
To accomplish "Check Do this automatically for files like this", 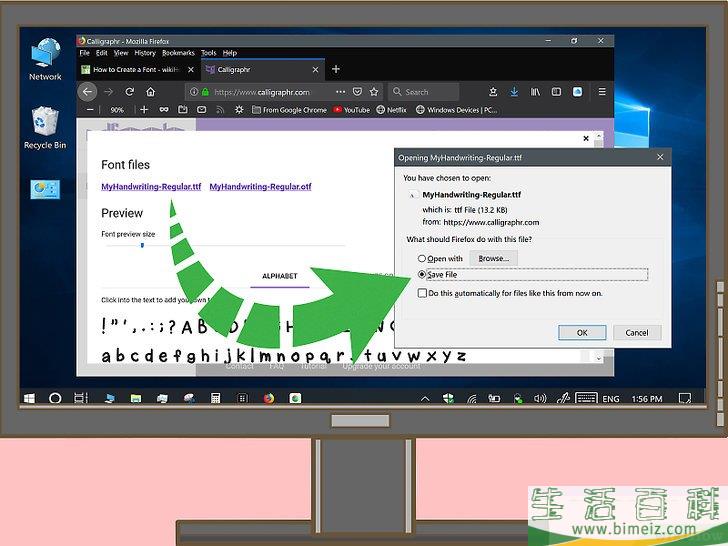I will pos(422,293).
